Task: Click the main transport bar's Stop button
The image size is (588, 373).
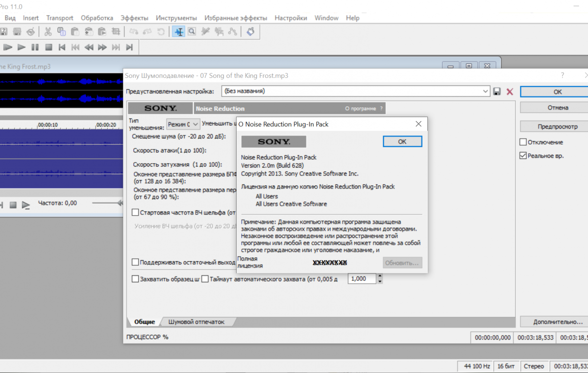Action: (49, 48)
